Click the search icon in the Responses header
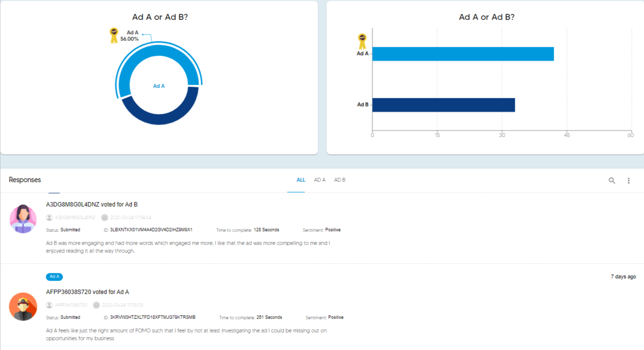 click(611, 180)
